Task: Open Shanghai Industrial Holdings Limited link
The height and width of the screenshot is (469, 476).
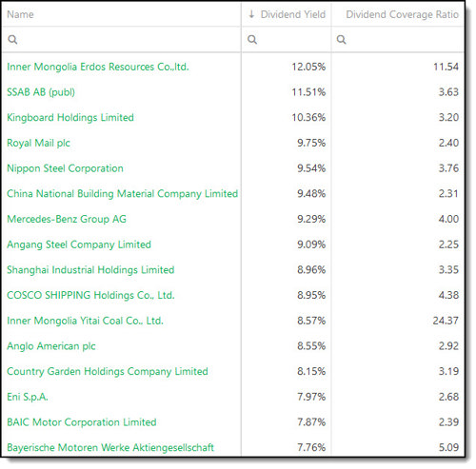Action: [x=90, y=270]
